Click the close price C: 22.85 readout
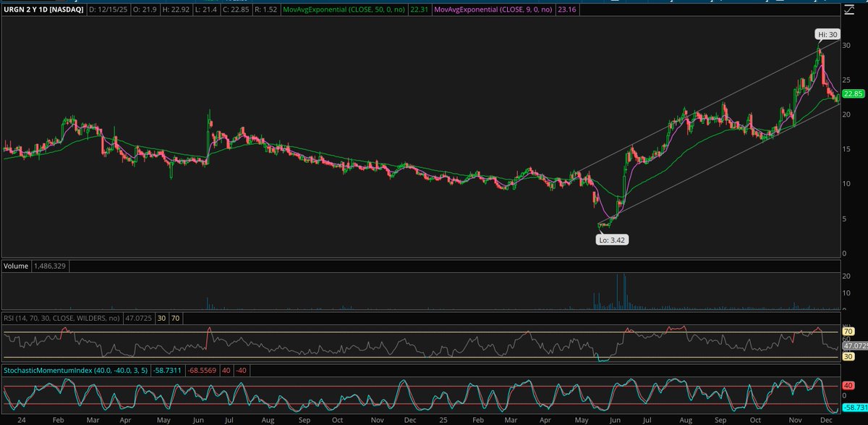The width and height of the screenshot is (868, 425). point(237,10)
